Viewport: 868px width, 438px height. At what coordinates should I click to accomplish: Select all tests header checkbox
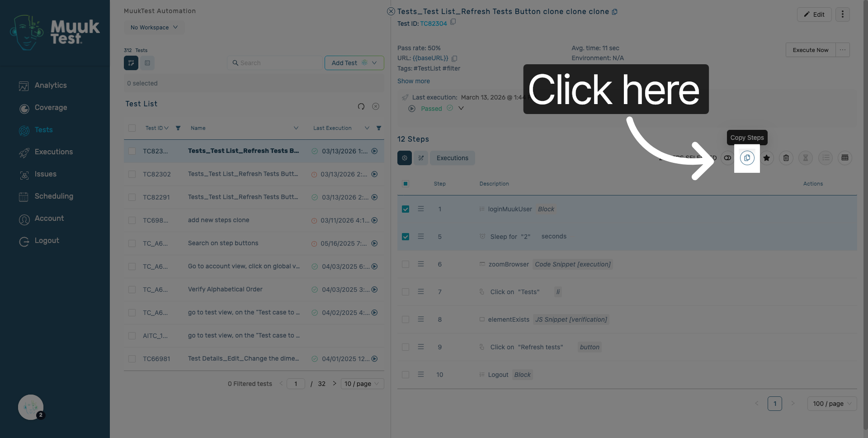pyautogui.click(x=132, y=128)
